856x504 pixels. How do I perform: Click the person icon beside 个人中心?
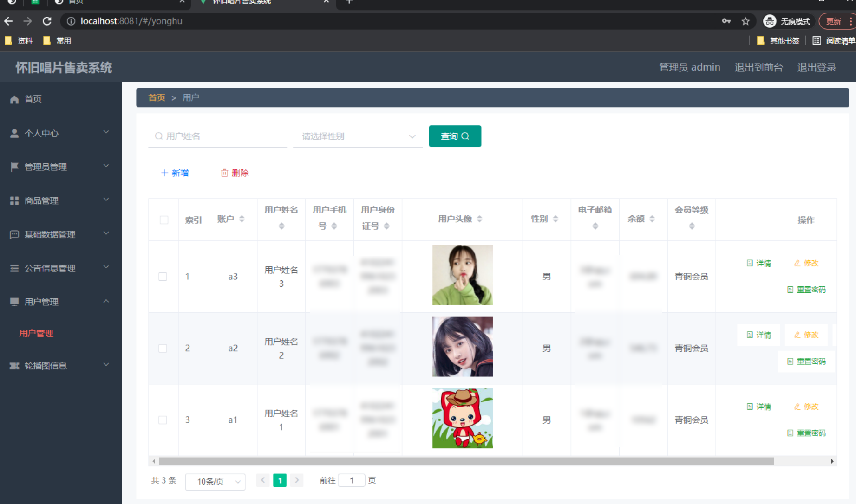click(x=14, y=134)
